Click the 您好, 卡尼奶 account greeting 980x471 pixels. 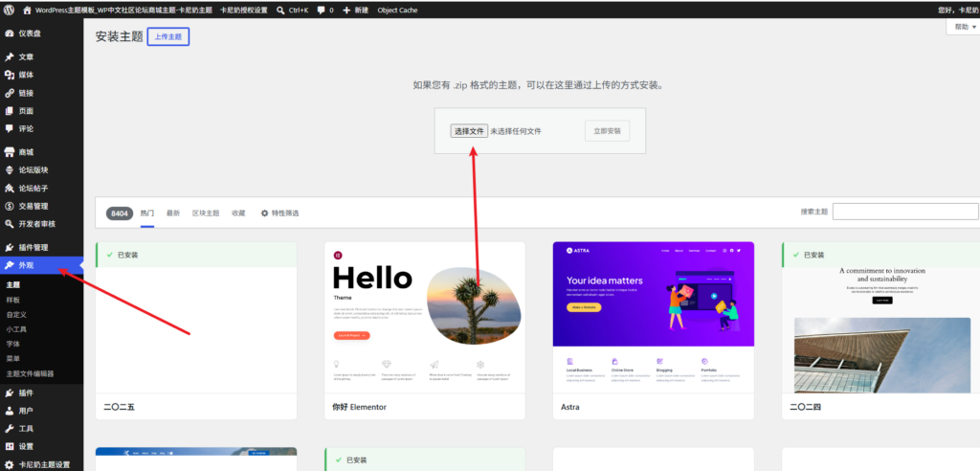959,10
